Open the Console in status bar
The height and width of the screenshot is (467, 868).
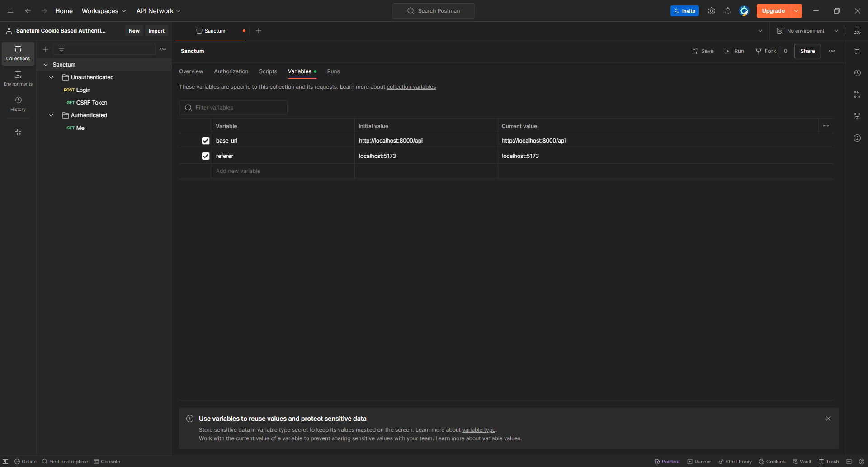click(x=107, y=462)
